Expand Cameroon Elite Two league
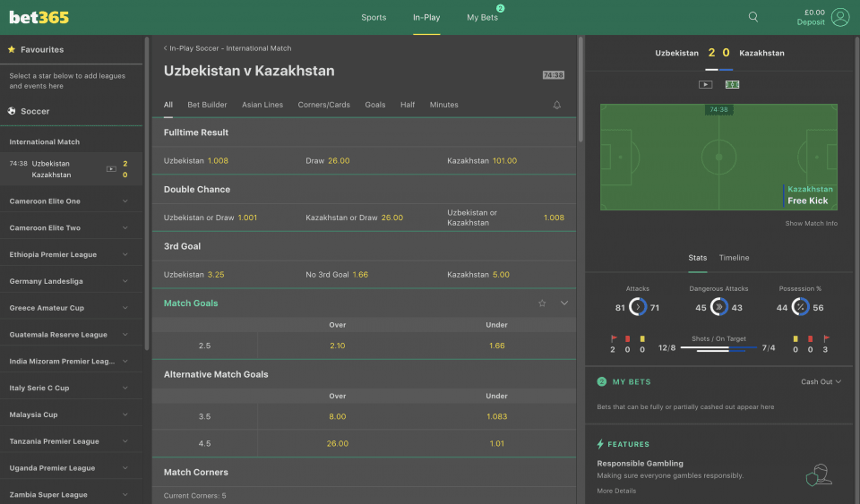The width and height of the screenshot is (860, 504). coord(72,228)
